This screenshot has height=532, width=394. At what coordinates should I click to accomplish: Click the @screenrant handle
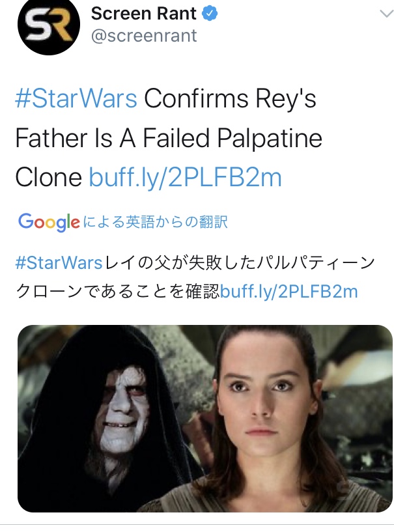pos(143,35)
